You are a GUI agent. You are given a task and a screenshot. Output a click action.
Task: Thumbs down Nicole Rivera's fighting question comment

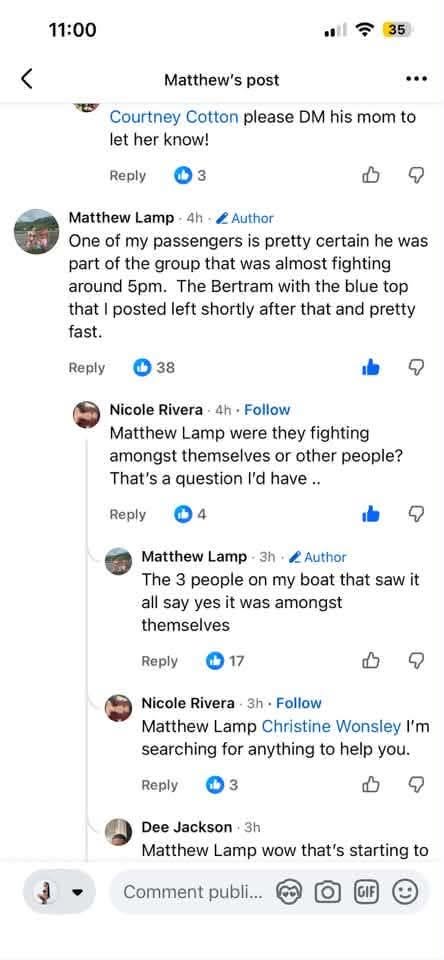click(416, 514)
